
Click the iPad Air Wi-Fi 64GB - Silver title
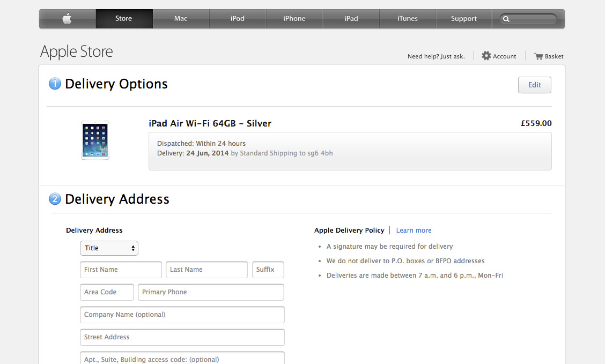pos(210,123)
